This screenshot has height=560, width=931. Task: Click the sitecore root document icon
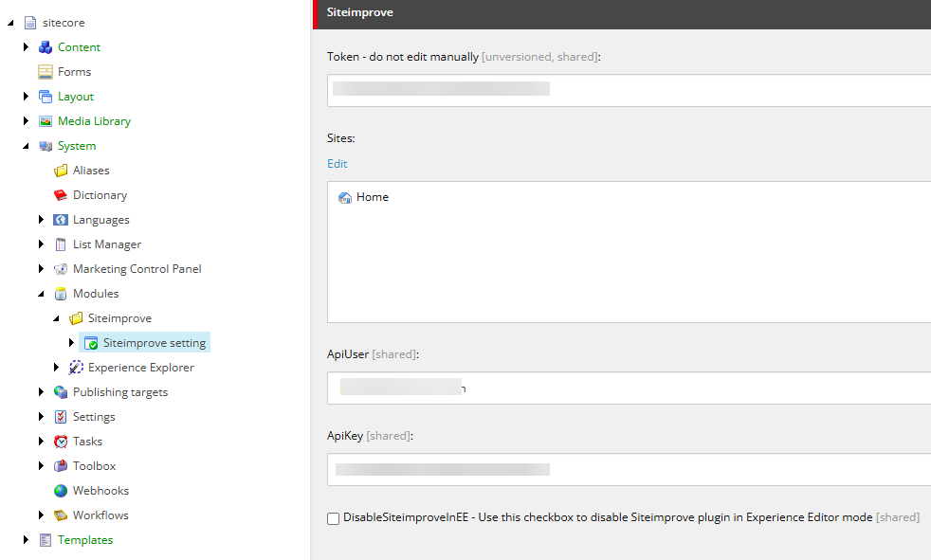click(30, 23)
